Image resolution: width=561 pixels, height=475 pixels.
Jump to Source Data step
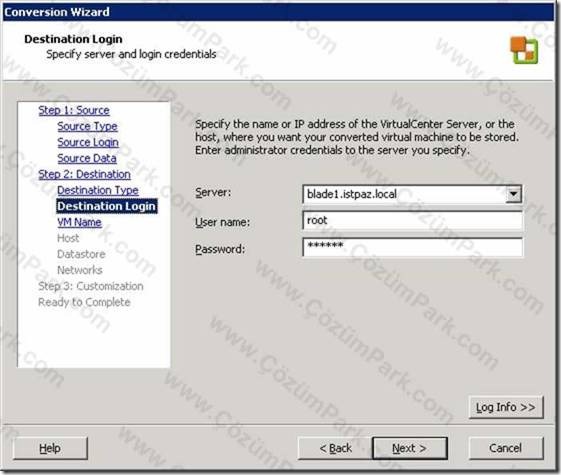click(x=87, y=158)
